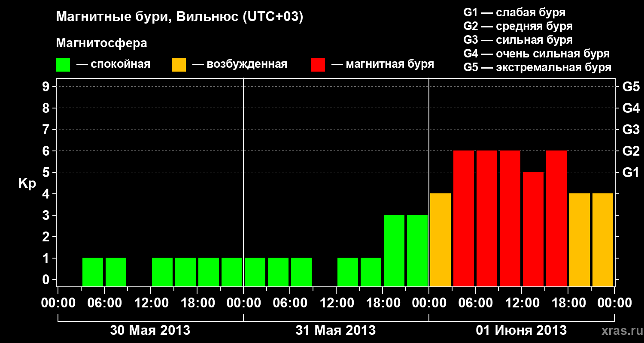Screen dimensions: 644x343
Task: Click the red 15:00–18:00 bar on 01 Июня
Action: (556, 219)
